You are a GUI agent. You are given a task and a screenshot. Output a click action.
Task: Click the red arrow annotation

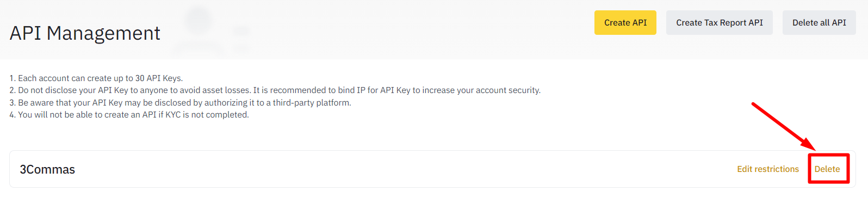(x=783, y=126)
